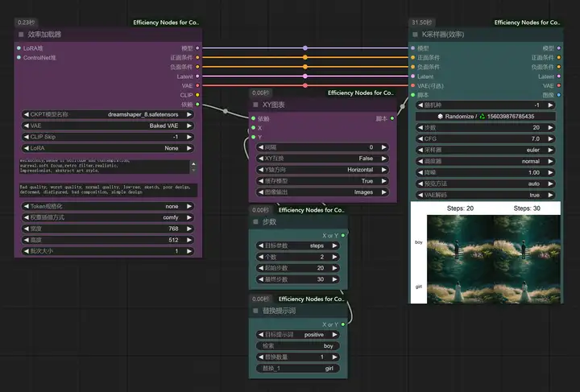Click the CLIP output port on 效率加载器

coord(197,95)
